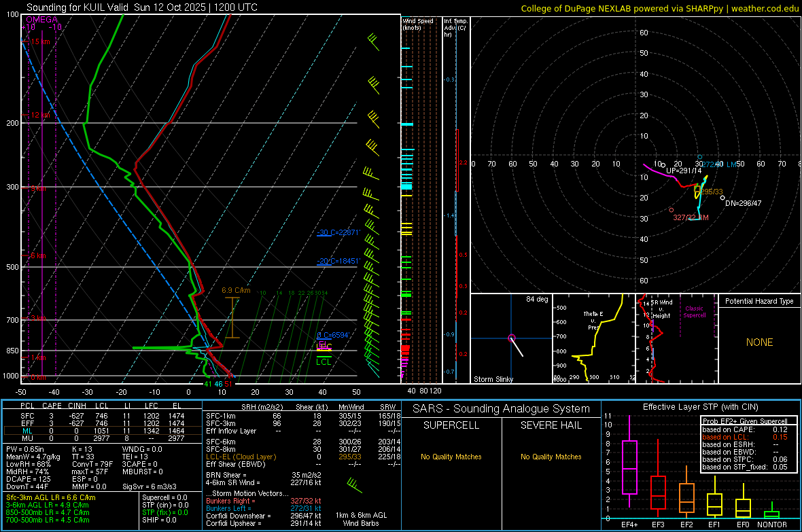
Task: Click the 327/32 RM hodograph label
Action: click(x=691, y=217)
